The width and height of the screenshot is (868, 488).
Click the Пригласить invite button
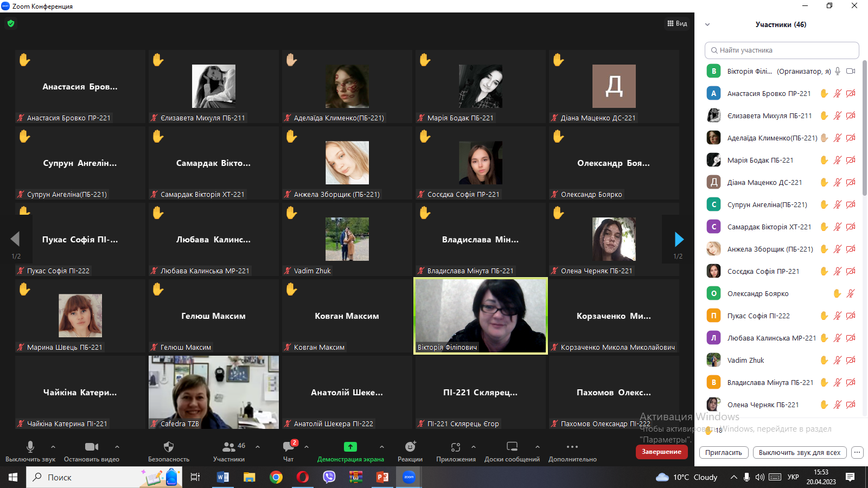[x=724, y=452]
